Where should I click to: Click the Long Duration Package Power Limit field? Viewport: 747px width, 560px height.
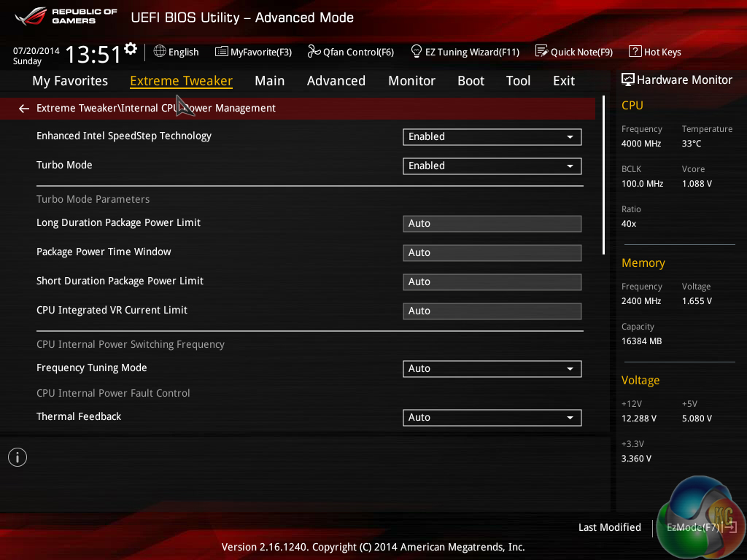pyautogui.click(x=492, y=223)
